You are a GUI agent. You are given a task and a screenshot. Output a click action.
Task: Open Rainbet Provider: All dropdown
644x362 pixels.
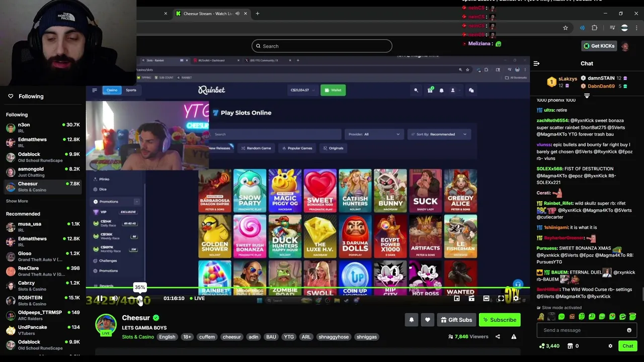(374, 134)
